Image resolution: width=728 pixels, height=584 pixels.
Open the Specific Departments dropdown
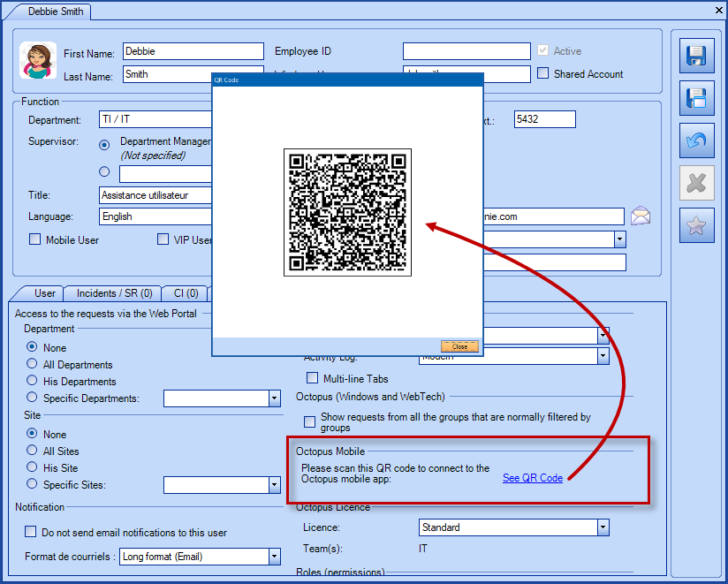point(275,398)
